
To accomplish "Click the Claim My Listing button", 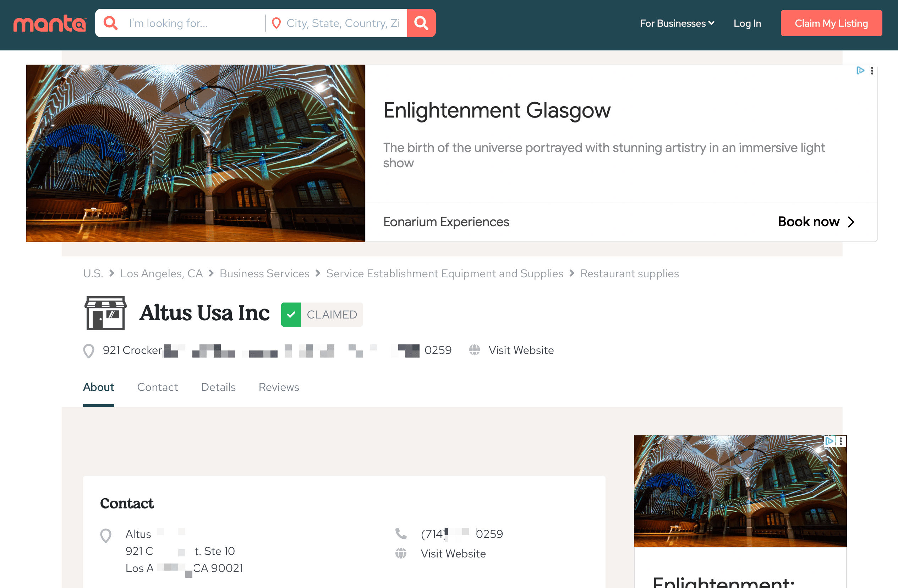I will click(x=831, y=23).
